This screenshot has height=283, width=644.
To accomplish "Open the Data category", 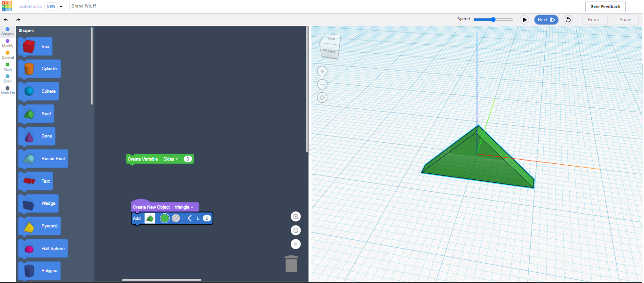I will coord(8,79).
